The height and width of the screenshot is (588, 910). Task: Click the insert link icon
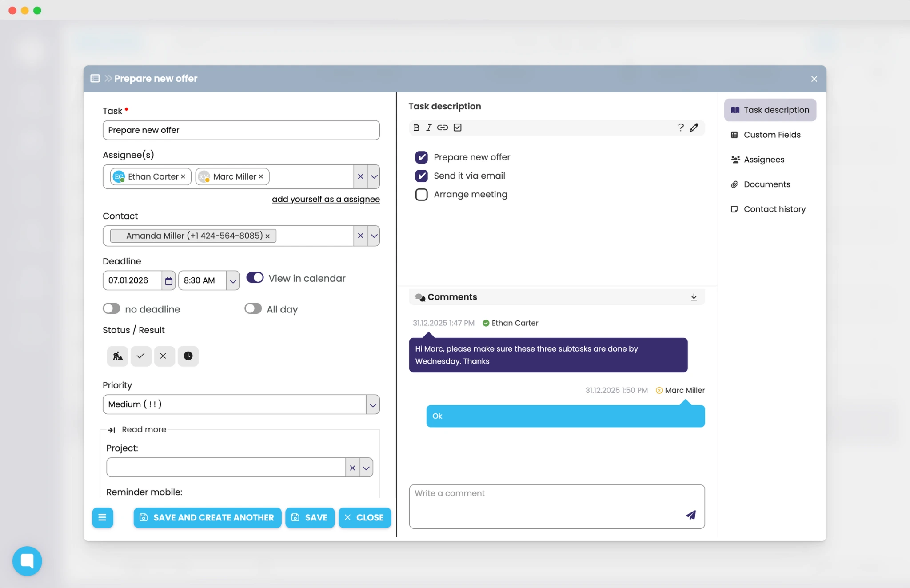(442, 128)
